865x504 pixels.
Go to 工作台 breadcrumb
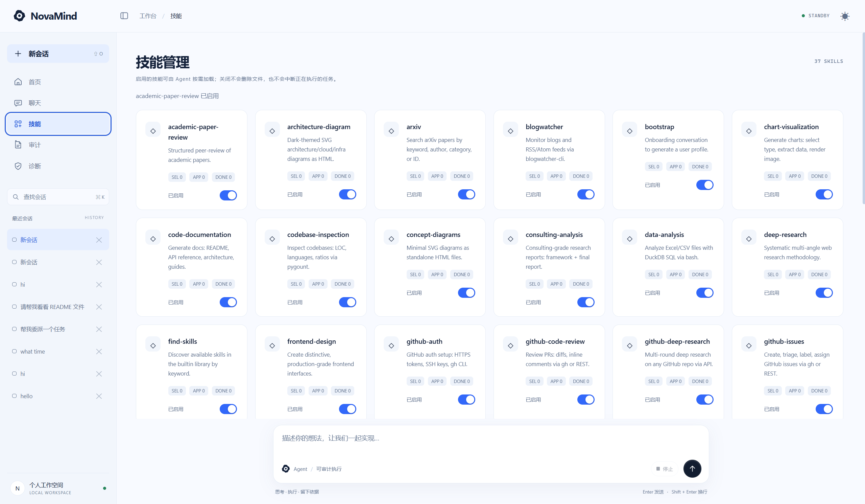[148, 16]
